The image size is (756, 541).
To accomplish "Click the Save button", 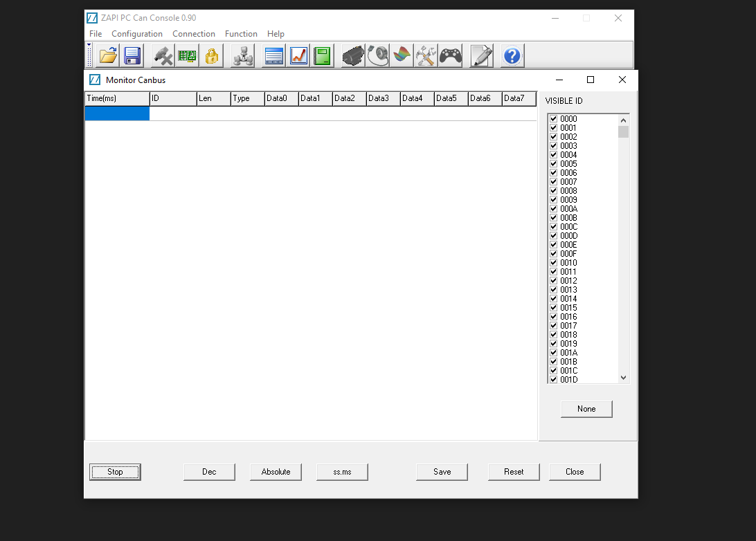I will coord(442,472).
